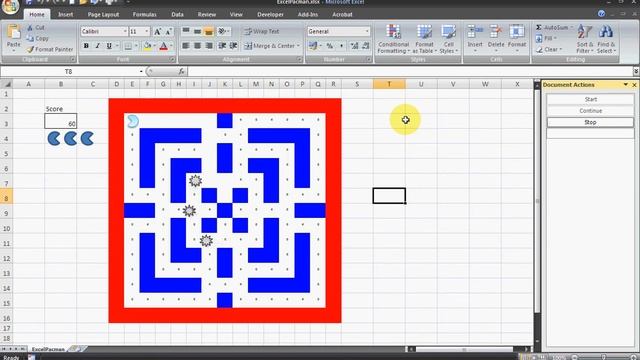This screenshot has width=640, height=360.
Task: Click the AutoSum sigma icon
Action: point(539,27)
